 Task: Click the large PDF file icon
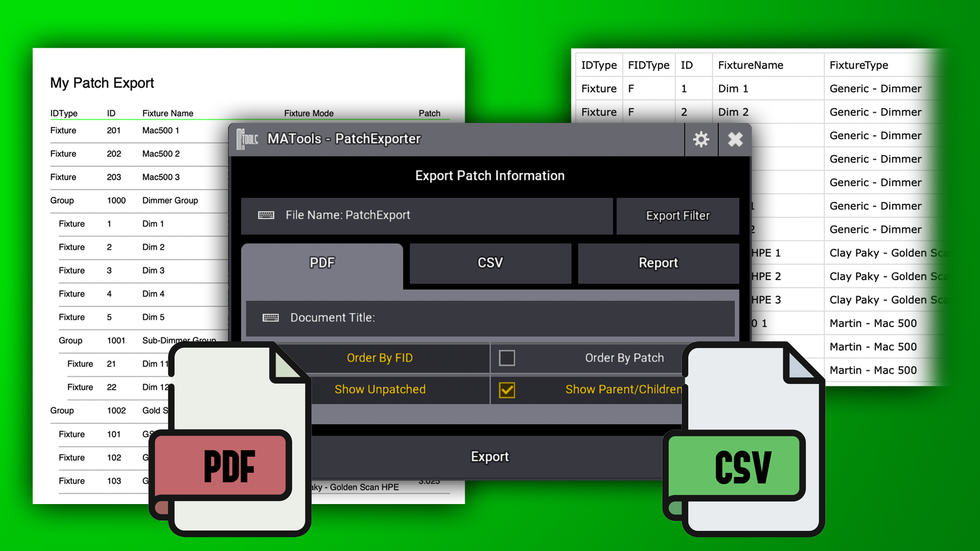[230, 439]
